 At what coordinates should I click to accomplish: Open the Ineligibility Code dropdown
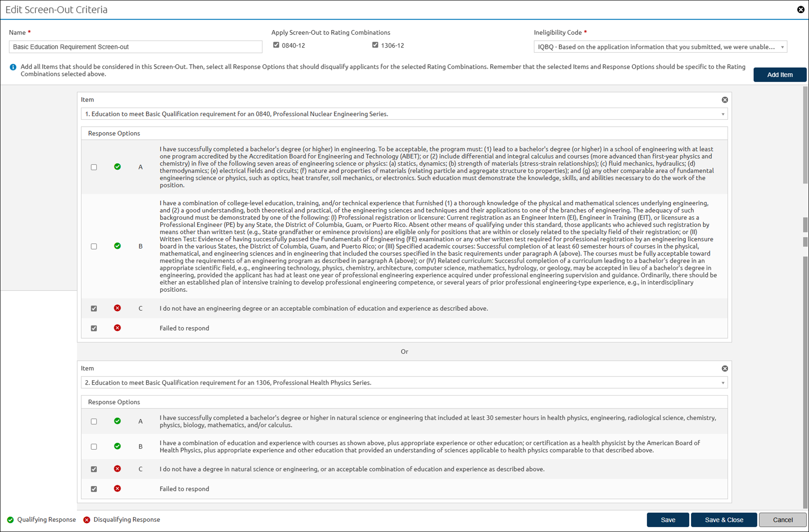pyautogui.click(x=782, y=47)
